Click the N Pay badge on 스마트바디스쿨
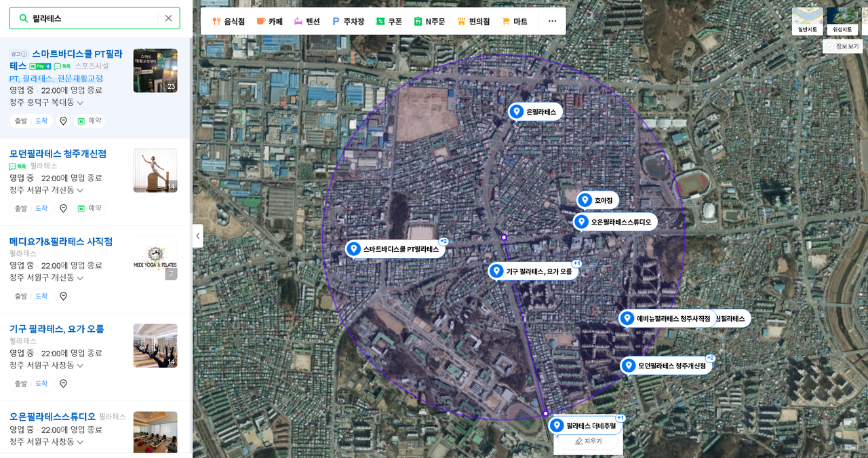Screen dimensions: 868x458 41,66
